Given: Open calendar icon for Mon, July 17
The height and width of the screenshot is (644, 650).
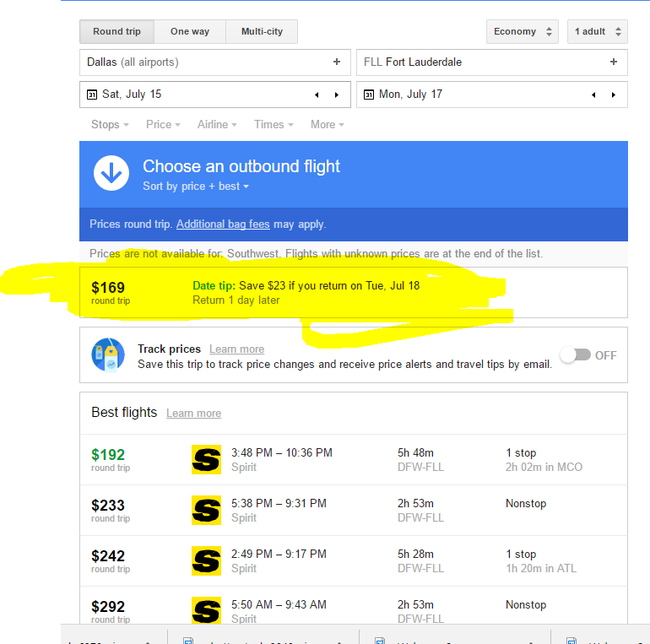Looking at the screenshot, I should (x=369, y=95).
